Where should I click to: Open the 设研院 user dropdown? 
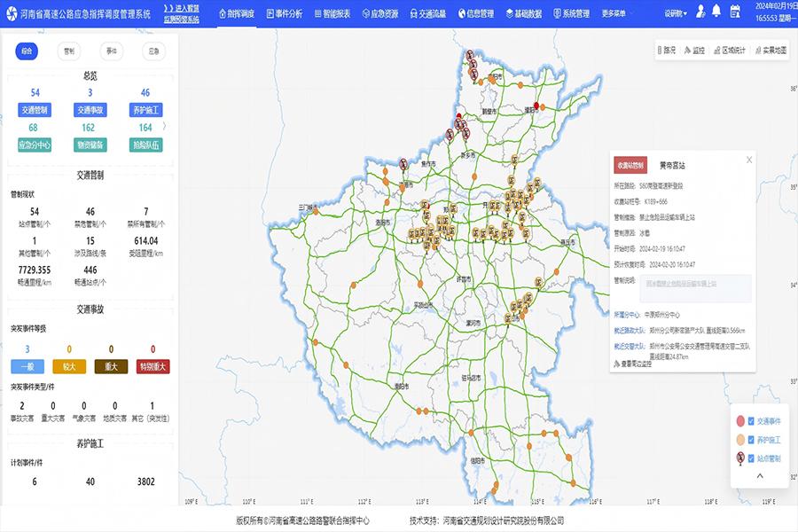click(676, 14)
